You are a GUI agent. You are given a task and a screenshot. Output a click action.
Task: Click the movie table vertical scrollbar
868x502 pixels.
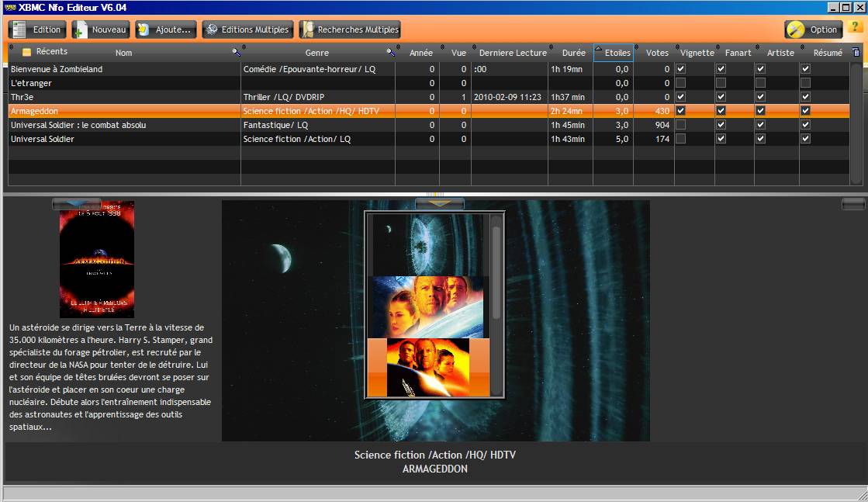pos(856,123)
